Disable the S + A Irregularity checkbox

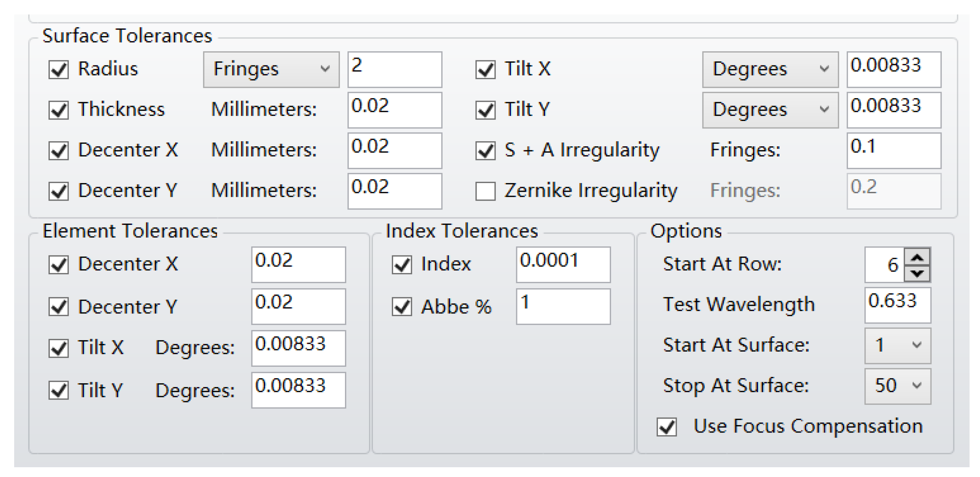click(x=485, y=151)
